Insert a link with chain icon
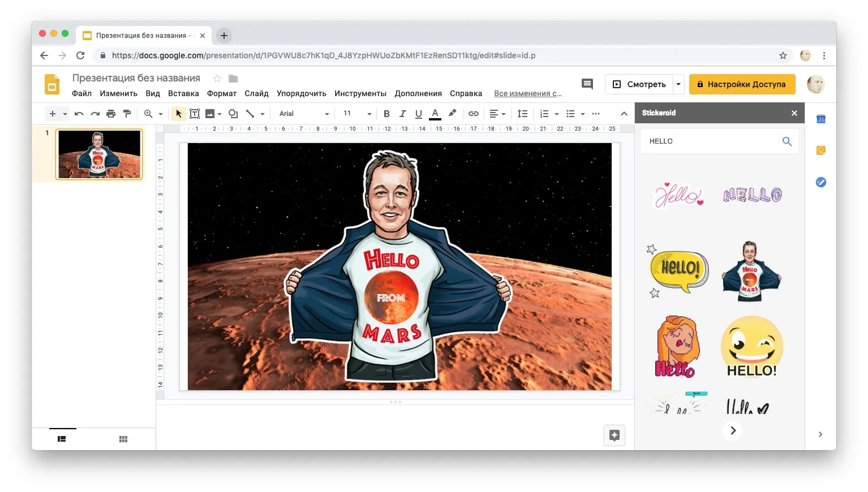The image size is (868, 492). tap(474, 114)
